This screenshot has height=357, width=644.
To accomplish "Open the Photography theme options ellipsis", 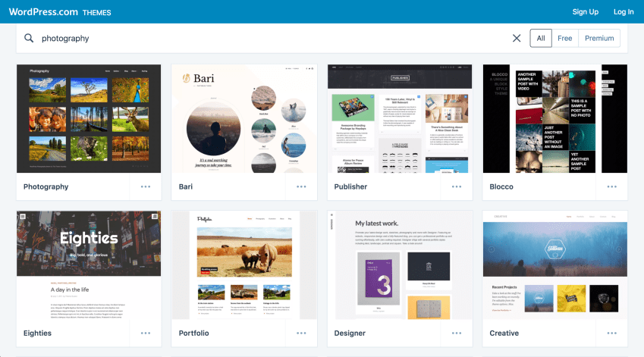I will click(x=146, y=186).
